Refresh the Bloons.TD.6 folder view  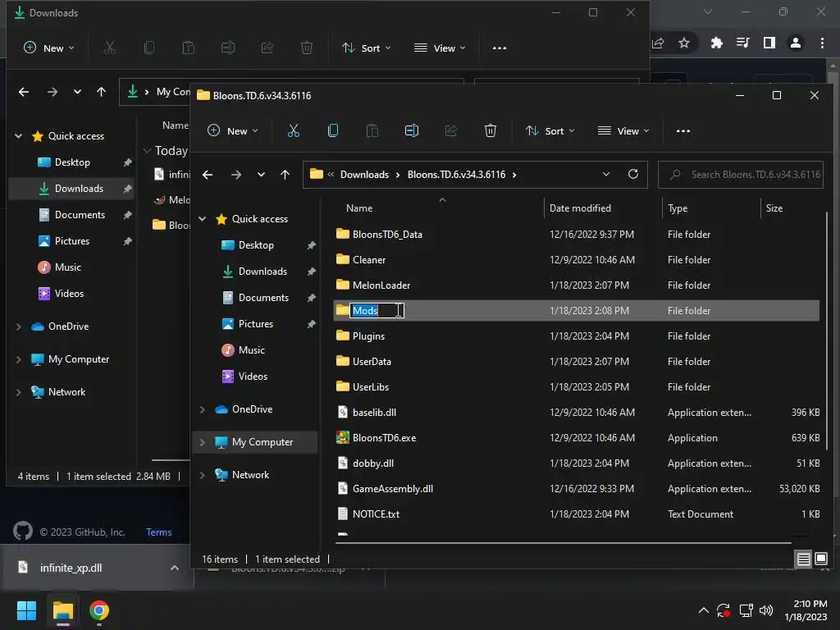pyautogui.click(x=633, y=174)
